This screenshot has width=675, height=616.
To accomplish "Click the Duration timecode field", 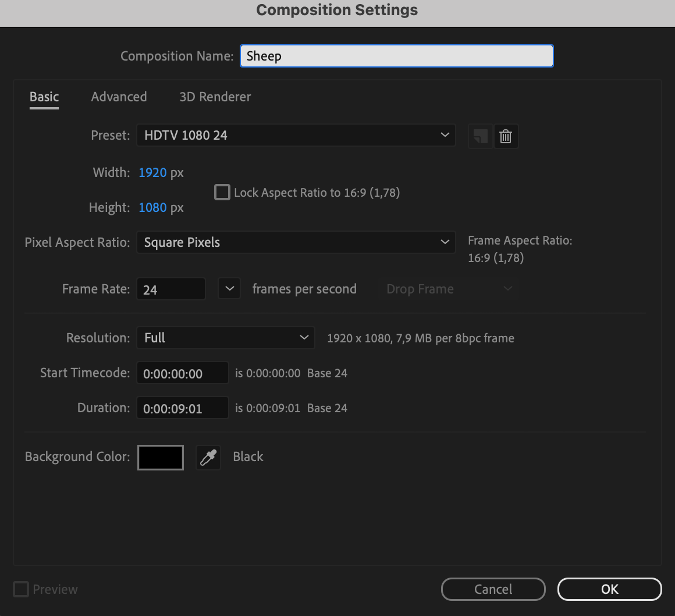I will [x=182, y=408].
